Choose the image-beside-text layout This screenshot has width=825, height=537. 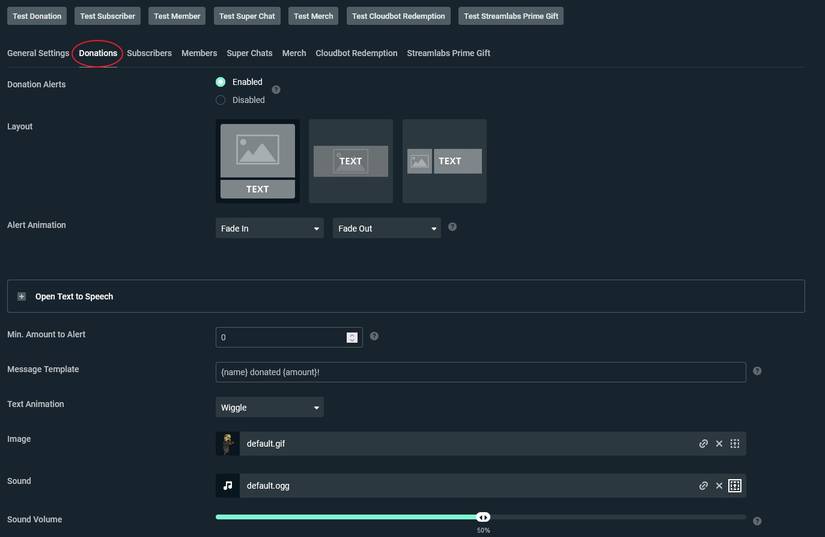pyautogui.click(x=445, y=161)
